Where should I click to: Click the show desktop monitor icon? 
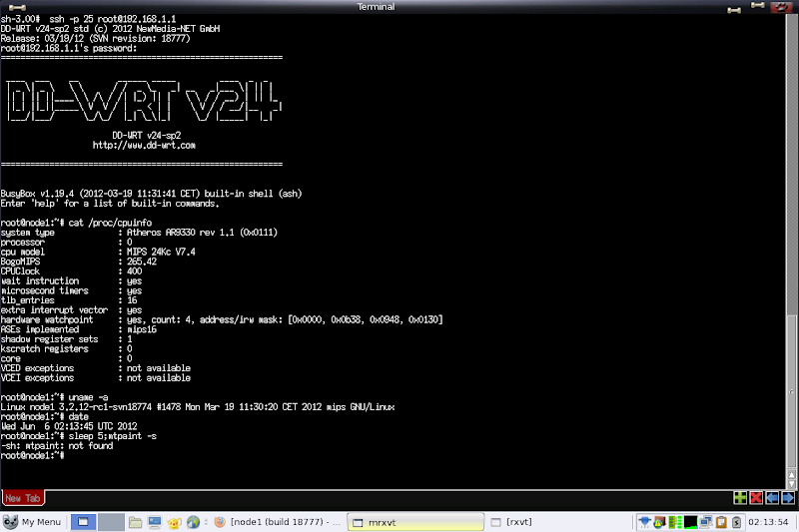click(x=155, y=522)
